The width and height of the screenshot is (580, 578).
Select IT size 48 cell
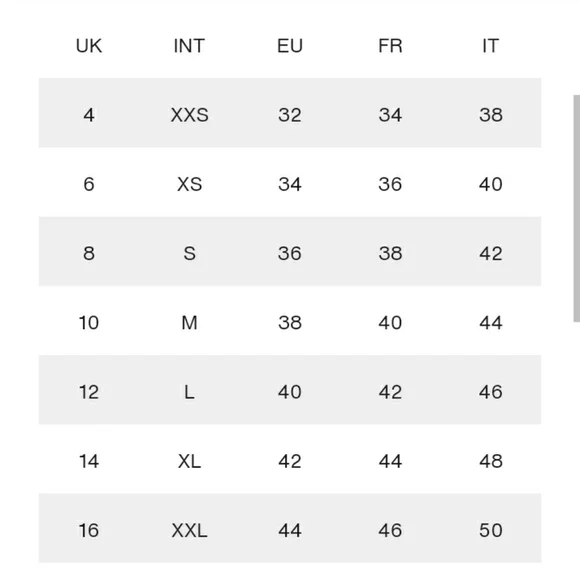(491, 461)
